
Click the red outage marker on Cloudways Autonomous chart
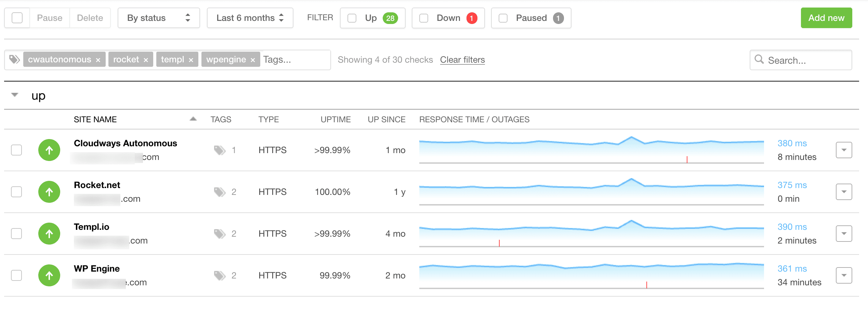click(x=687, y=159)
